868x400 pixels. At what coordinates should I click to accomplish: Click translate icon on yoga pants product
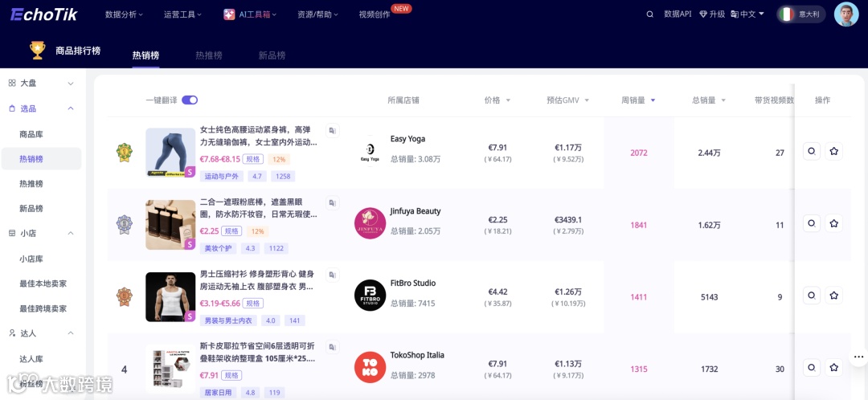(332, 130)
